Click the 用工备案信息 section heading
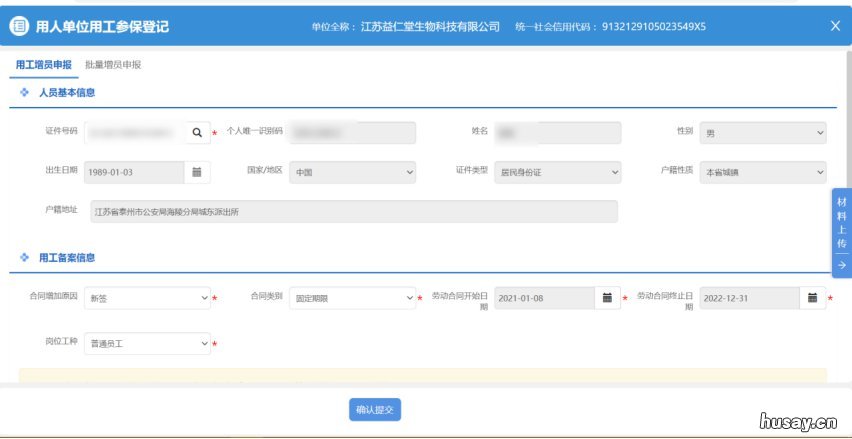The width and height of the screenshot is (852, 439). click(x=67, y=258)
